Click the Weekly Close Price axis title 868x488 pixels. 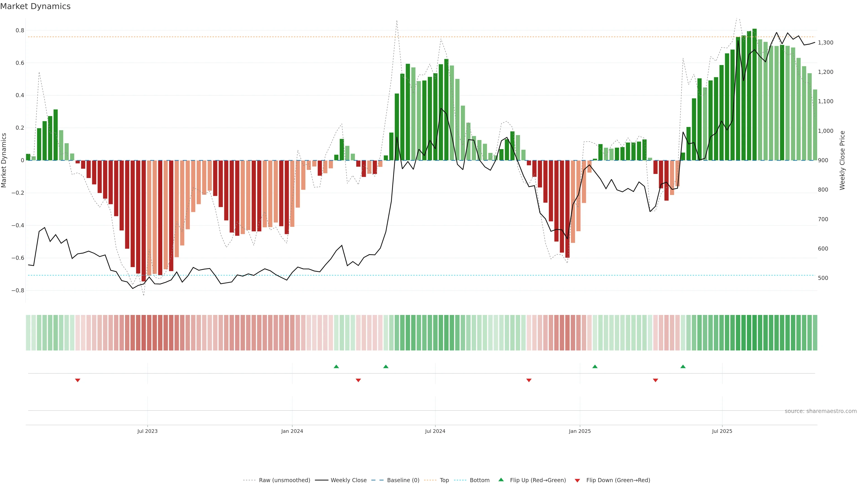point(842,160)
